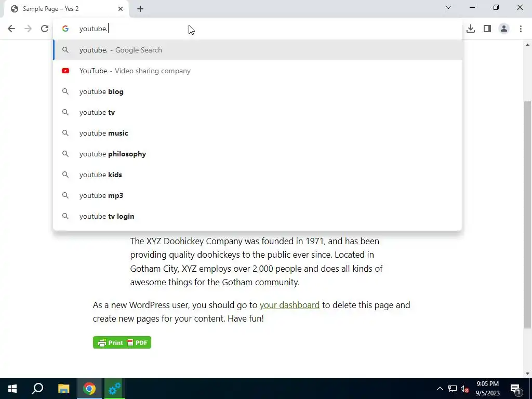Image resolution: width=532 pixels, height=399 pixels.
Task: Click the Google G icon in address bar
Action: [x=65, y=29]
